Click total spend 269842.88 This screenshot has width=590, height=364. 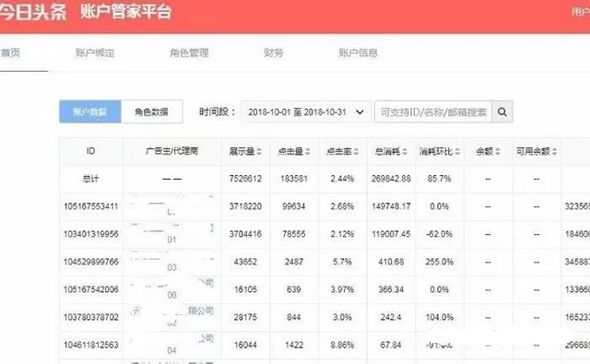click(x=391, y=179)
